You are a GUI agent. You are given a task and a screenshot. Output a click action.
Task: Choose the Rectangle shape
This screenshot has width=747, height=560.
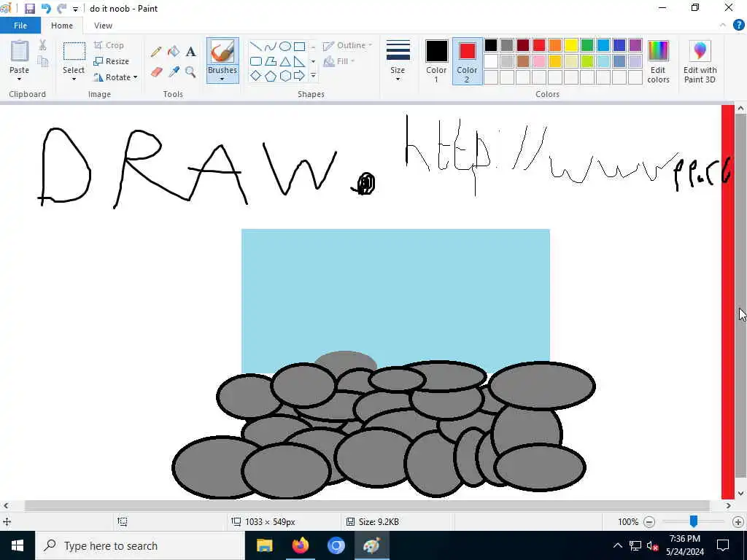[x=299, y=46]
